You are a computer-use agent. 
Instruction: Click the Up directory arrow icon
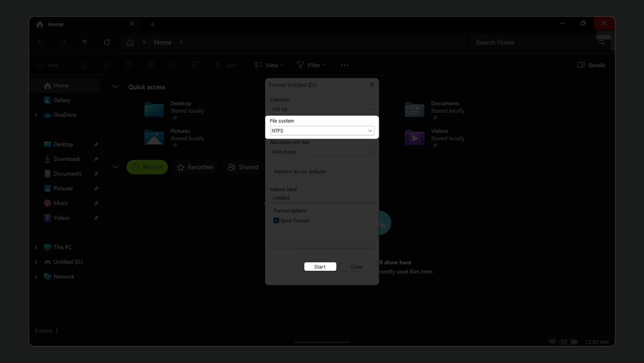point(85,42)
